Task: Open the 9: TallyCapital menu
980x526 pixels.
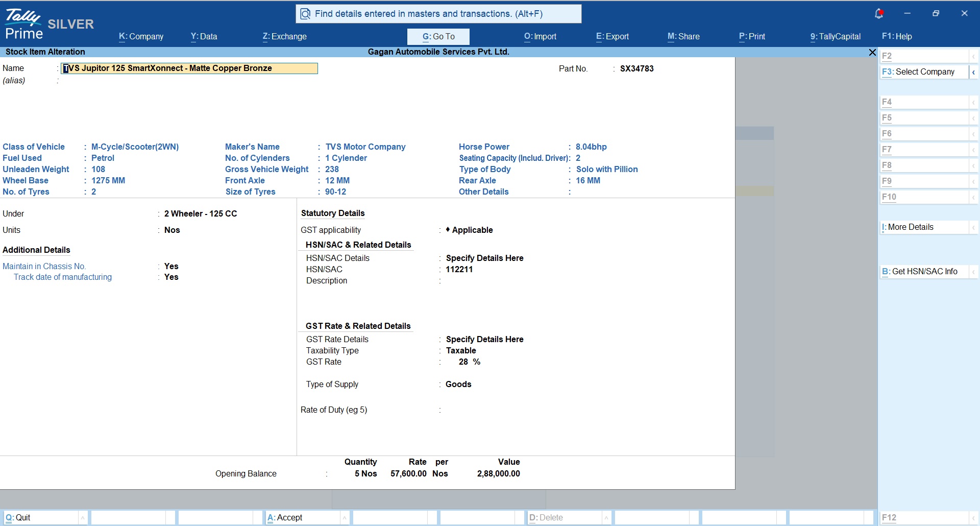Action: 836,36
